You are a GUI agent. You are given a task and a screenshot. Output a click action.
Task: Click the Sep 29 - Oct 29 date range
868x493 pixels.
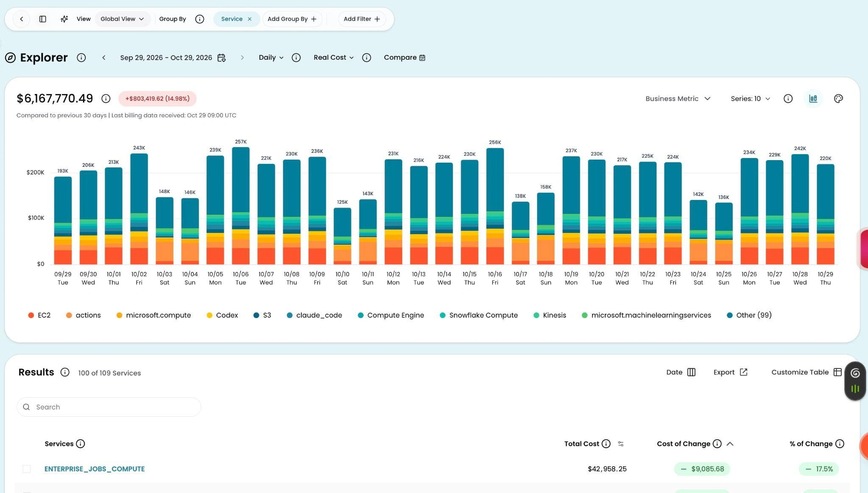(x=166, y=58)
